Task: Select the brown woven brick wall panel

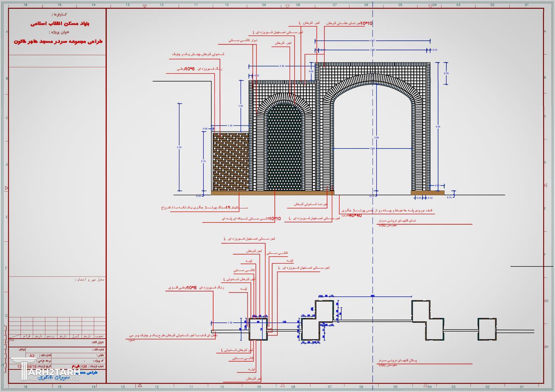Action: coord(230,162)
